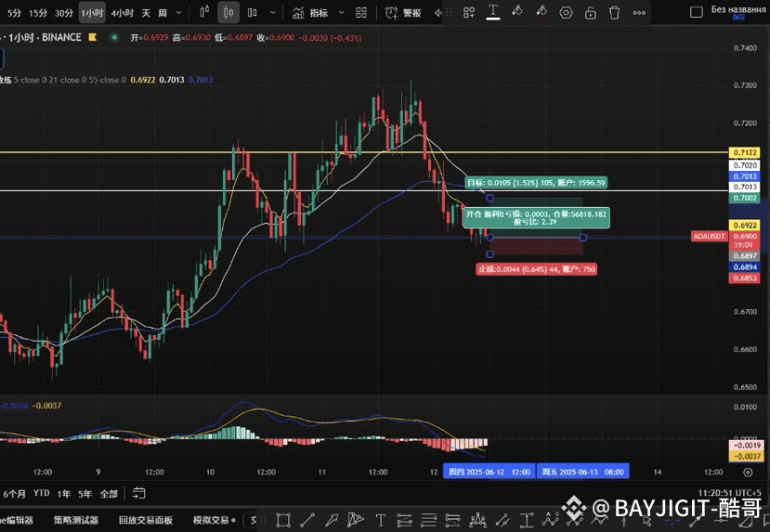
Task: Open the 指标 indicators panel
Action: coord(310,13)
